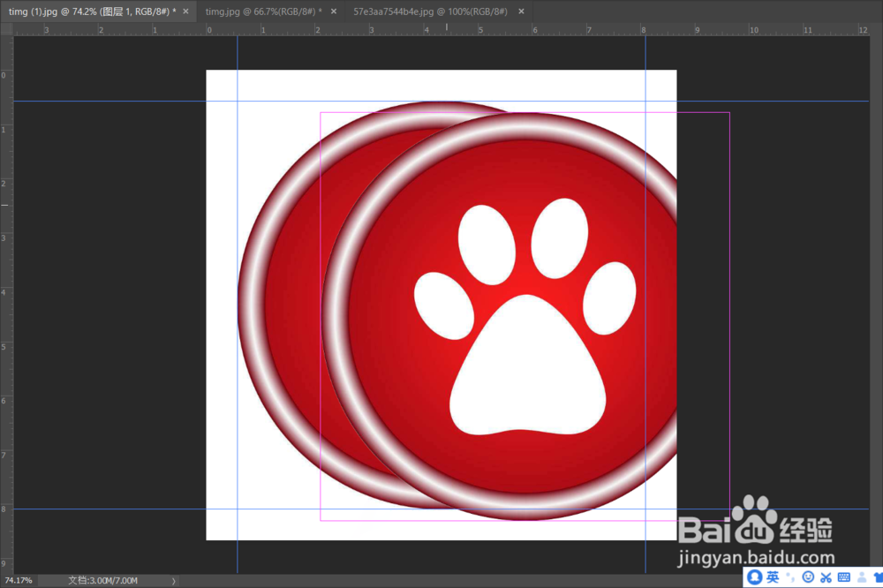Click the scissors screenshot icon in IME bar
This screenshot has height=588, width=883.
click(826, 577)
